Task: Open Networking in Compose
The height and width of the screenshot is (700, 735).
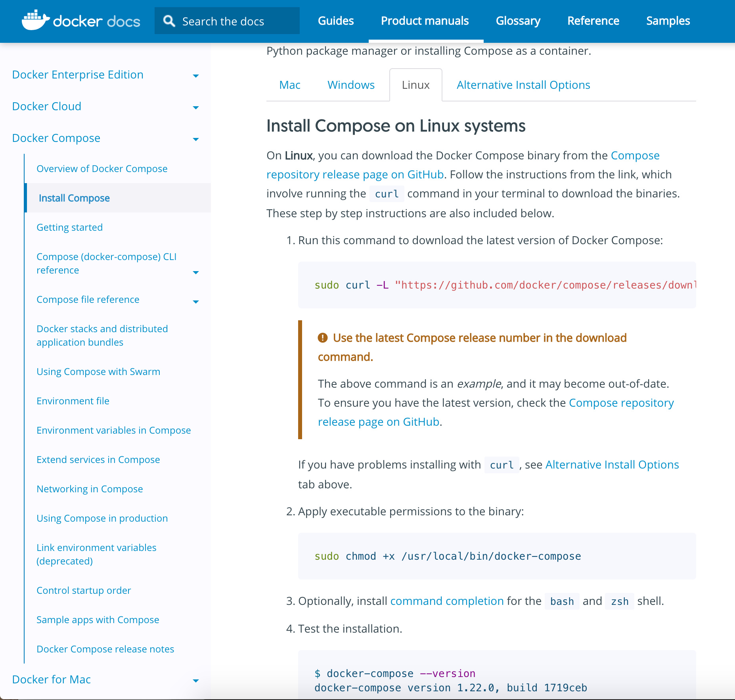Action: click(90, 489)
